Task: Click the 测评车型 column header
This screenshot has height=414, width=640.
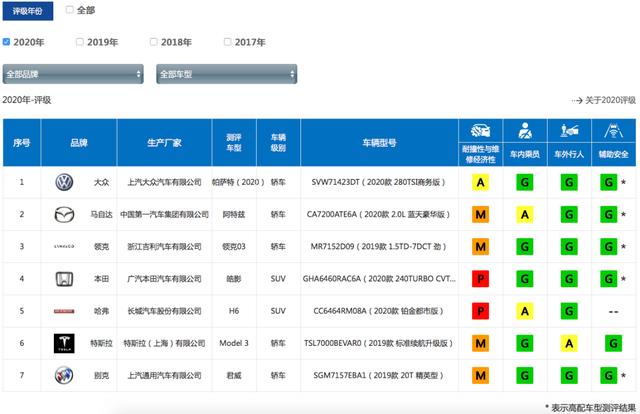Action: click(234, 142)
